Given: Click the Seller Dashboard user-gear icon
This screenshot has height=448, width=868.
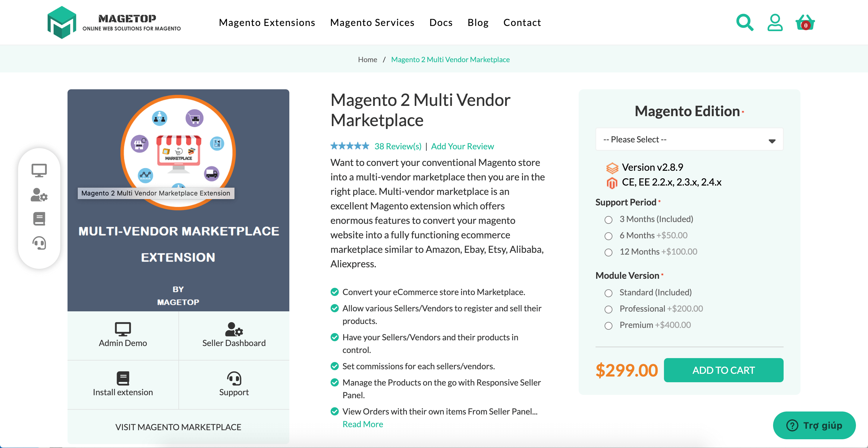Looking at the screenshot, I should (234, 329).
